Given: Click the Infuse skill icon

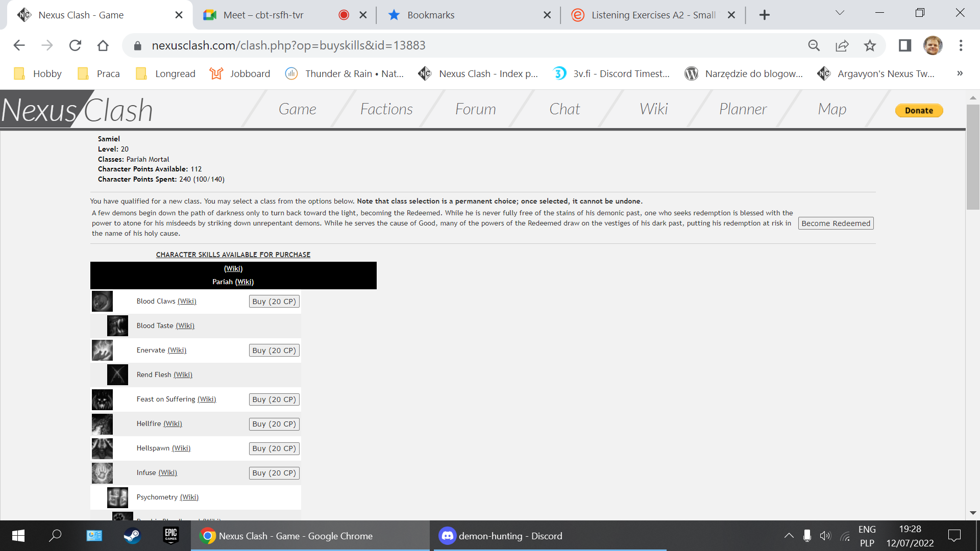Looking at the screenshot, I should click(x=102, y=473).
